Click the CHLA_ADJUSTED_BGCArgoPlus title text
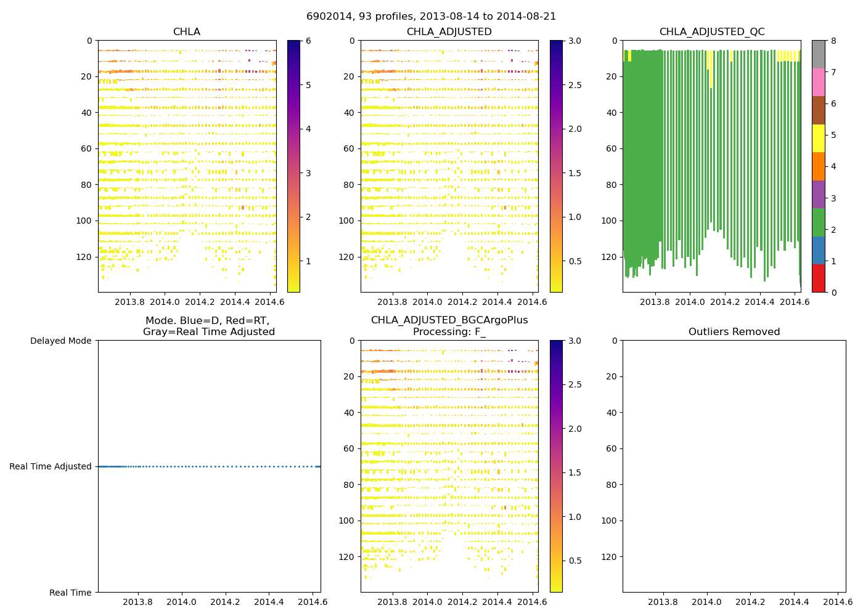The image size is (863, 616). click(x=449, y=320)
